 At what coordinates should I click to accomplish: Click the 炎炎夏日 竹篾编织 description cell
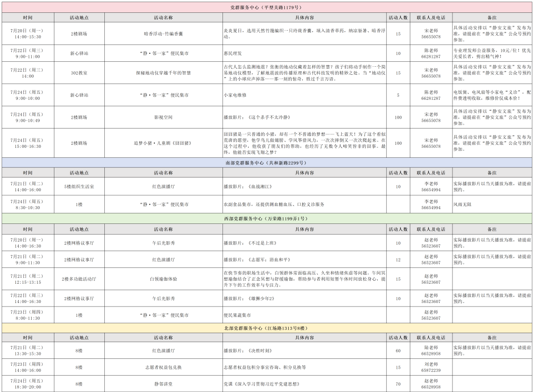(x=305, y=34)
